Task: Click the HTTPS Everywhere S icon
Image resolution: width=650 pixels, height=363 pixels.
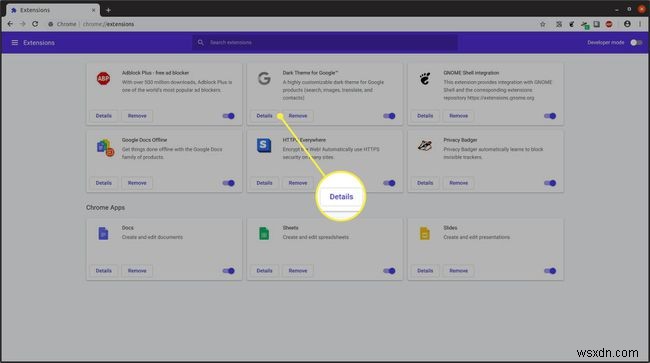Action: coord(264,145)
